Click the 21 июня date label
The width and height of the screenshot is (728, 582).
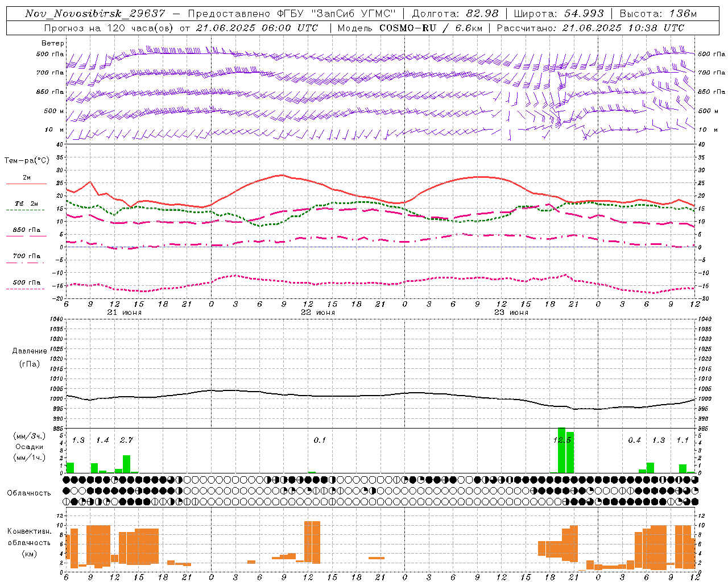click(x=125, y=313)
